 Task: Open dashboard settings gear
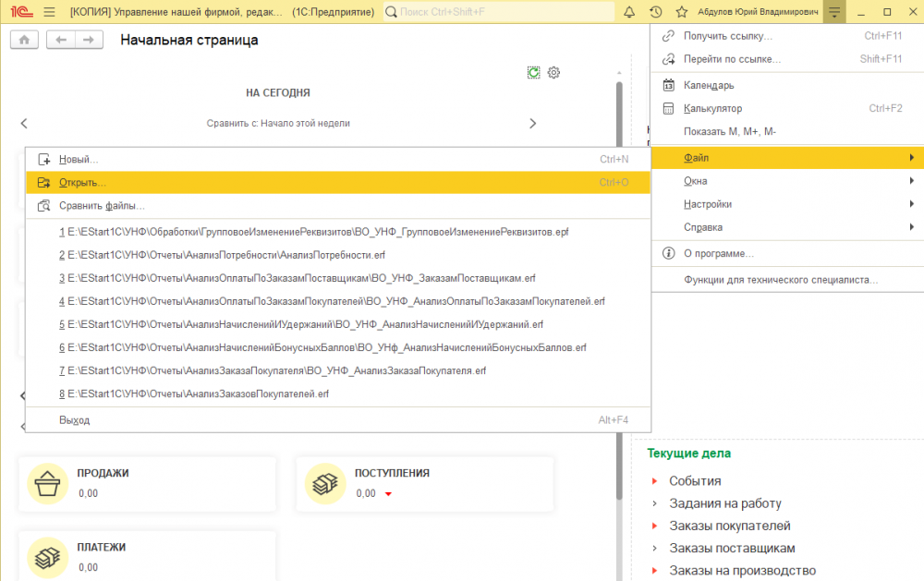553,72
